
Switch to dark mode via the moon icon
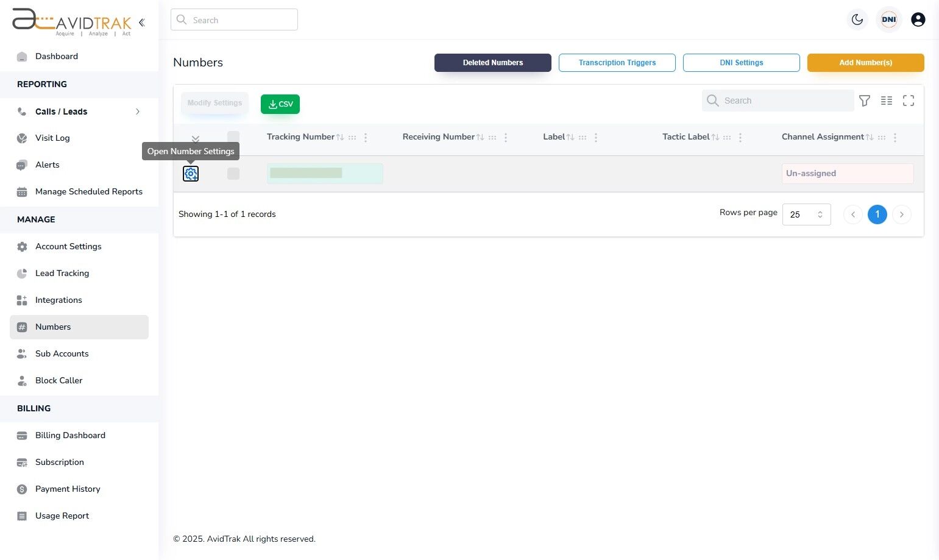(857, 19)
